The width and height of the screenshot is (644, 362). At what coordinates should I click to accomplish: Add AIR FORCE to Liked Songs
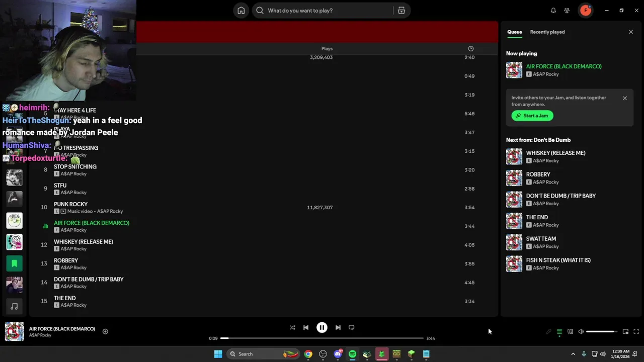point(105,331)
